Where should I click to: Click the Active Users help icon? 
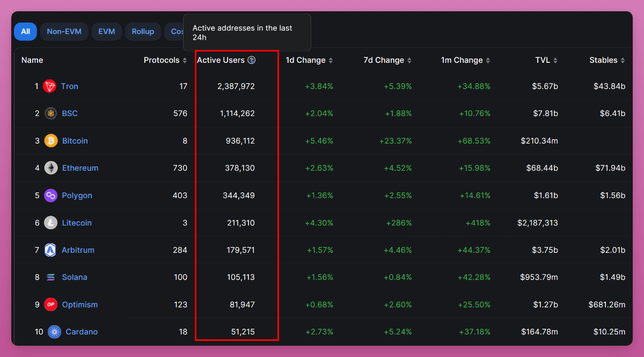[x=251, y=60]
